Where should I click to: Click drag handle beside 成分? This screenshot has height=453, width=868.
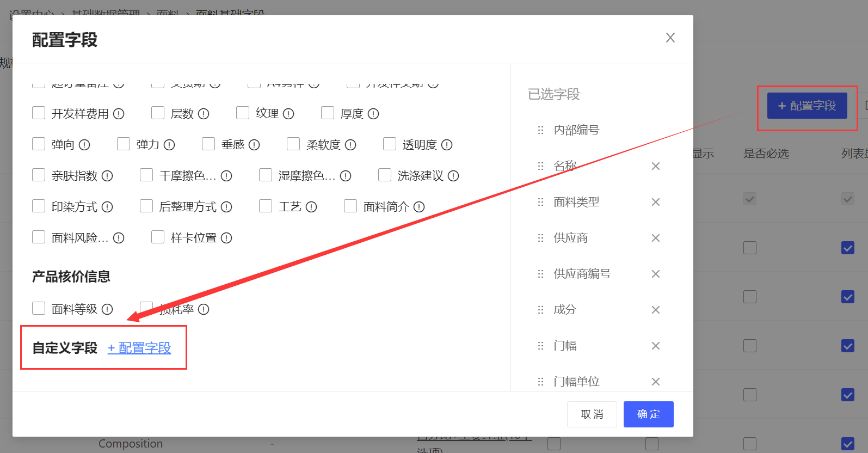[540, 310]
